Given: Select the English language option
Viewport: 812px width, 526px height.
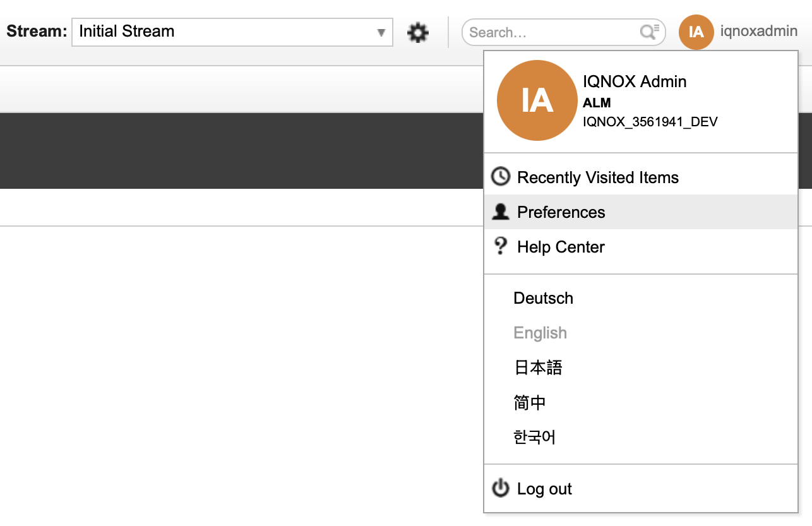Looking at the screenshot, I should 540,333.
